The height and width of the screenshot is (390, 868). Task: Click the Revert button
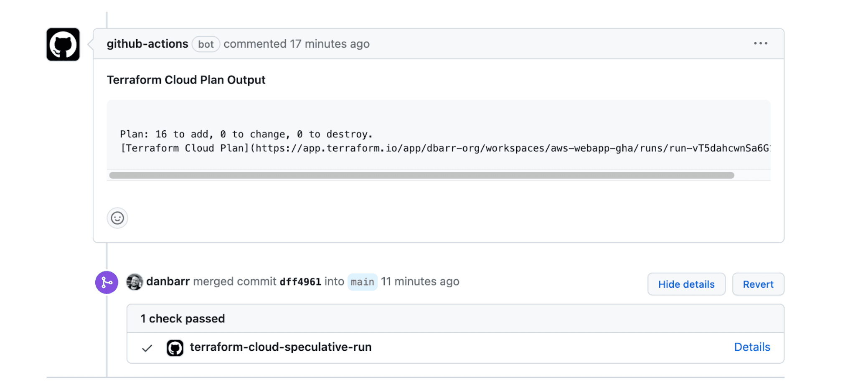click(758, 284)
